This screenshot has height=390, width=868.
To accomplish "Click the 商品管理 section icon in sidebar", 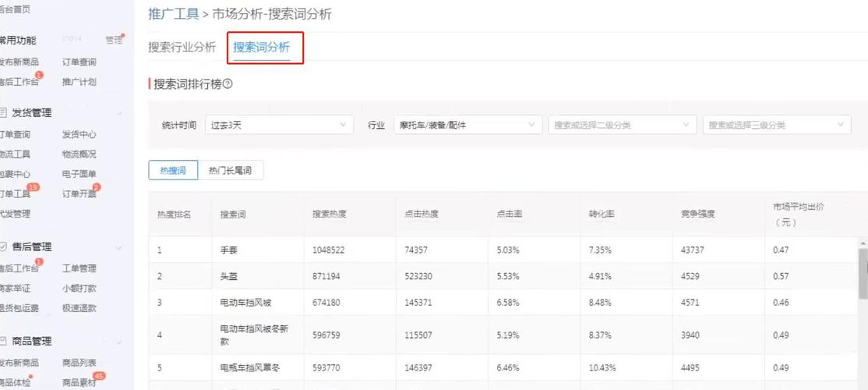I will [3, 342].
